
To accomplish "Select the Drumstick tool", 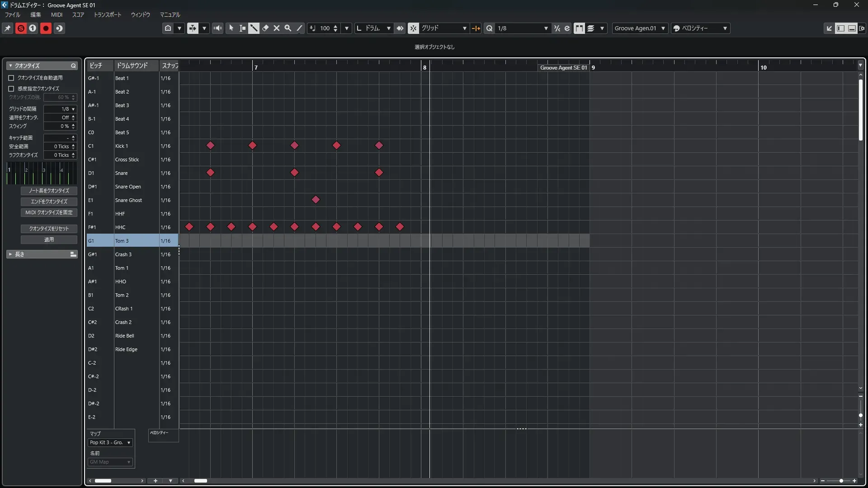I will (x=254, y=28).
